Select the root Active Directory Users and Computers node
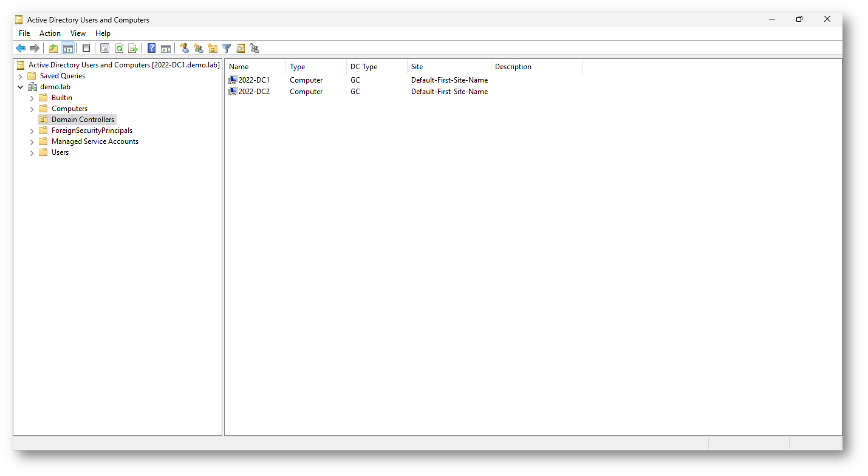The width and height of the screenshot is (868, 476). click(x=124, y=65)
